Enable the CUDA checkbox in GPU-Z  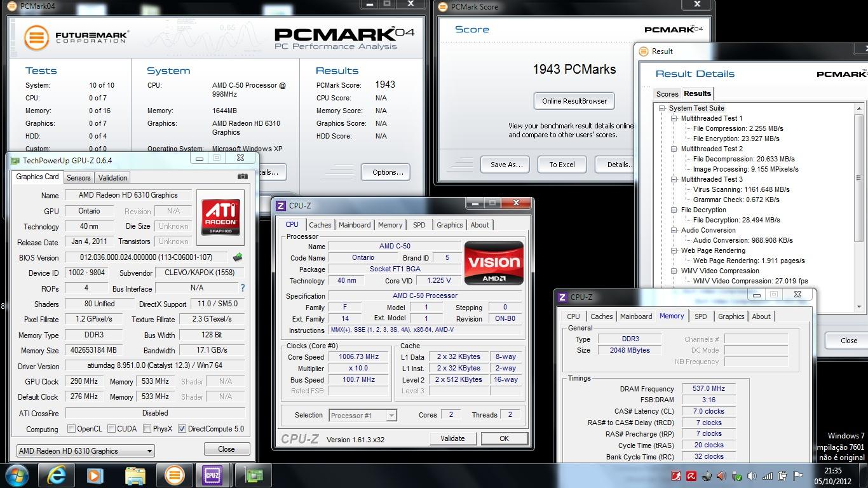coord(111,428)
